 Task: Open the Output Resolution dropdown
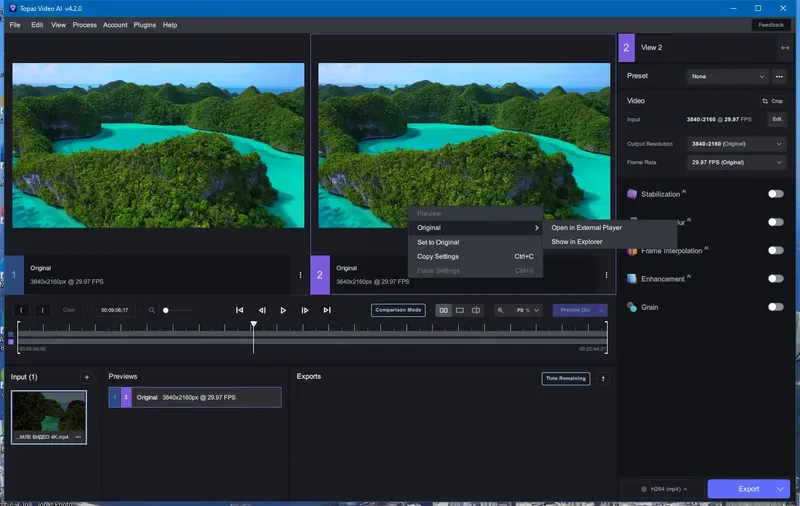click(x=736, y=143)
